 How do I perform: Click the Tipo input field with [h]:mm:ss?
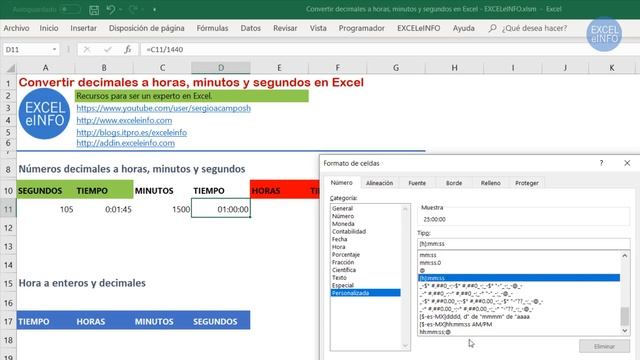(x=524, y=244)
